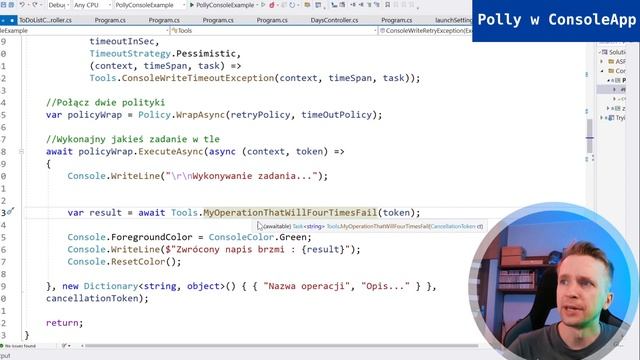Click ConsoleColor.Green in the code
This screenshot has width=640, height=360.
click(260, 237)
